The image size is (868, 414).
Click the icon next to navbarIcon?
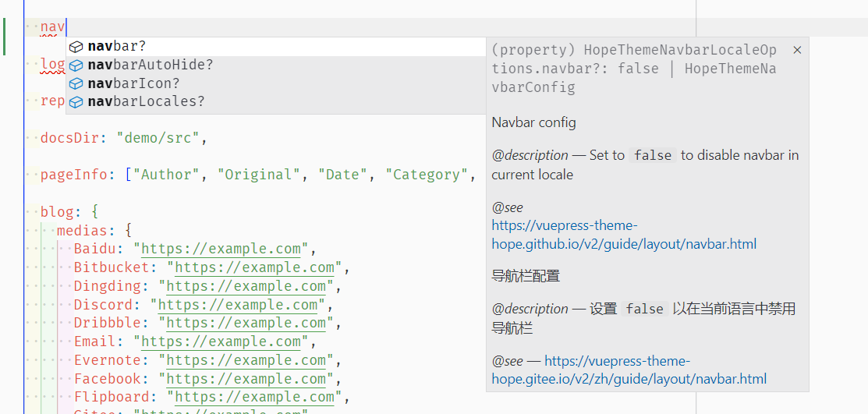(76, 83)
